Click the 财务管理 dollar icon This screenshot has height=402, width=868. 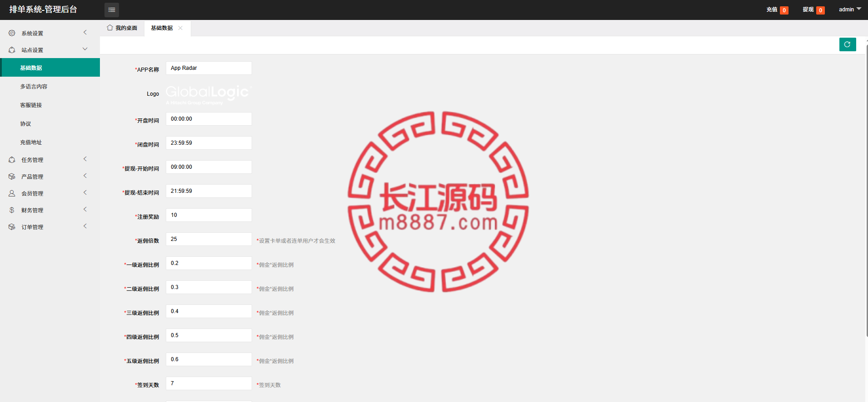point(12,210)
